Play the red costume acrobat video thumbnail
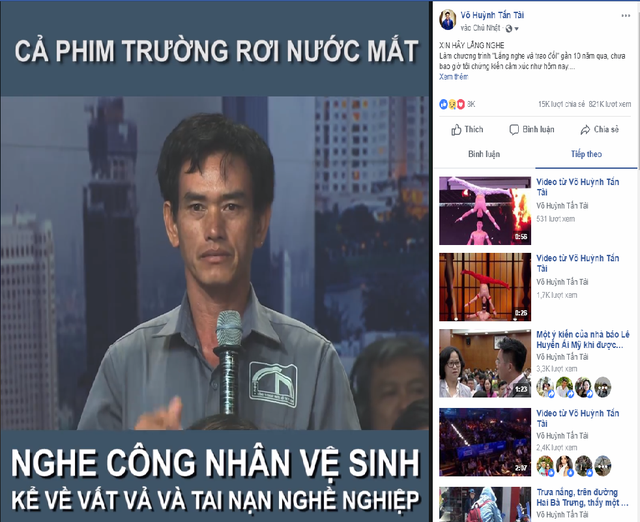640x522 pixels. [x=485, y=287]
